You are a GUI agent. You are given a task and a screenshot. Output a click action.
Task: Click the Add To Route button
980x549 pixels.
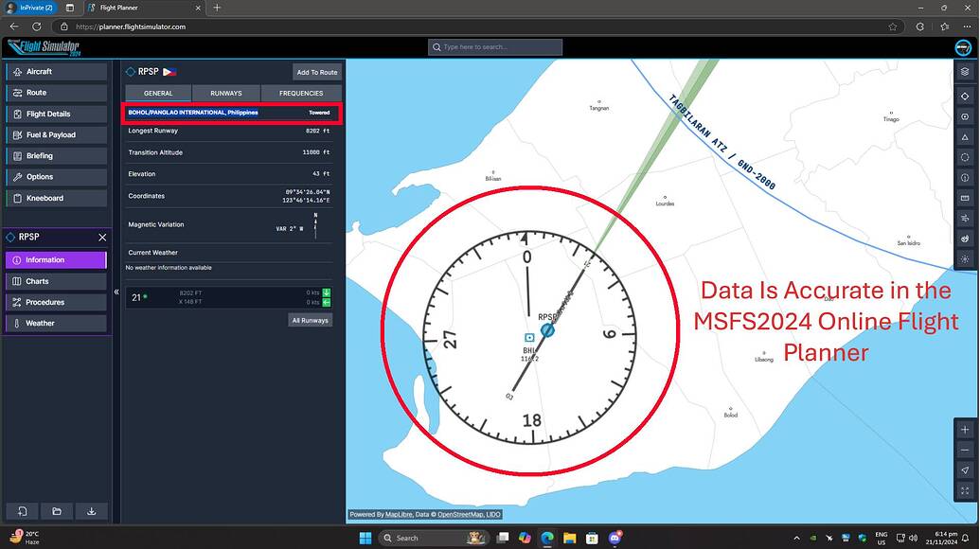tap(316, 71)
